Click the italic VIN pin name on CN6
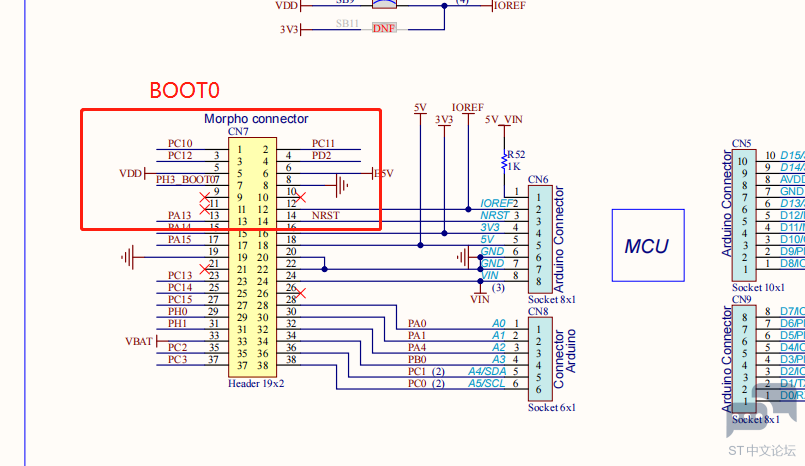805x466 pixels. coord(490,276)
